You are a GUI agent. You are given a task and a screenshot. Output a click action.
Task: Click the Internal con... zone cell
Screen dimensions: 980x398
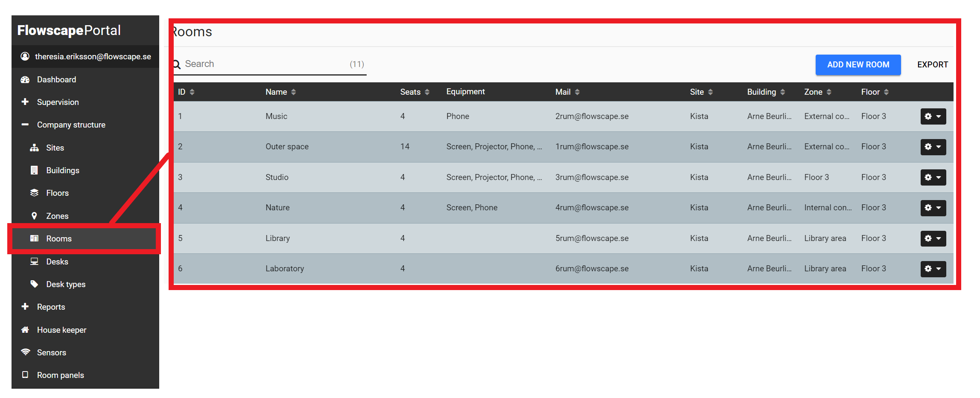(x=828, y=208)
